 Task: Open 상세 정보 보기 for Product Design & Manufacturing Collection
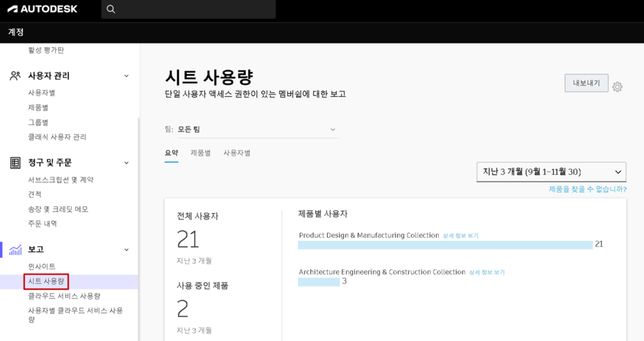[x=460, y=236]
